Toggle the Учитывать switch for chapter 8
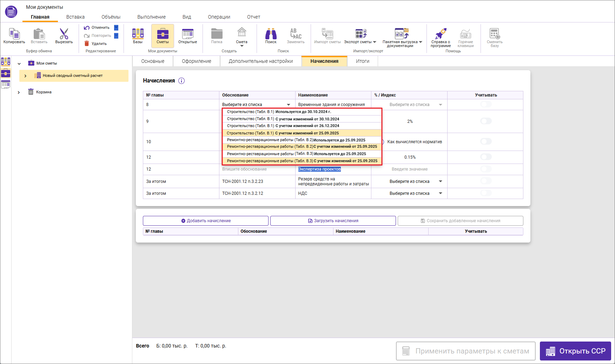The height and width of the screenshot is (364, 615). pos(486,104)
